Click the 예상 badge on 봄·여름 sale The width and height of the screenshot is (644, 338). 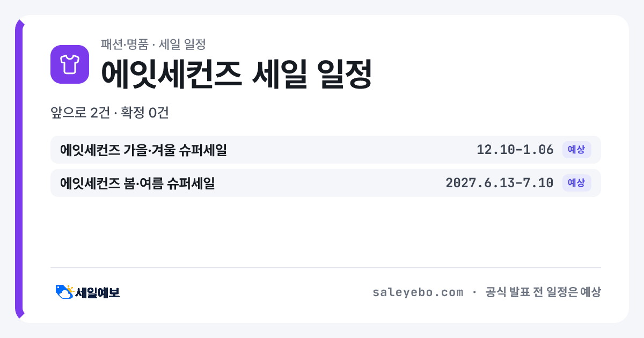tap(576, 183)
